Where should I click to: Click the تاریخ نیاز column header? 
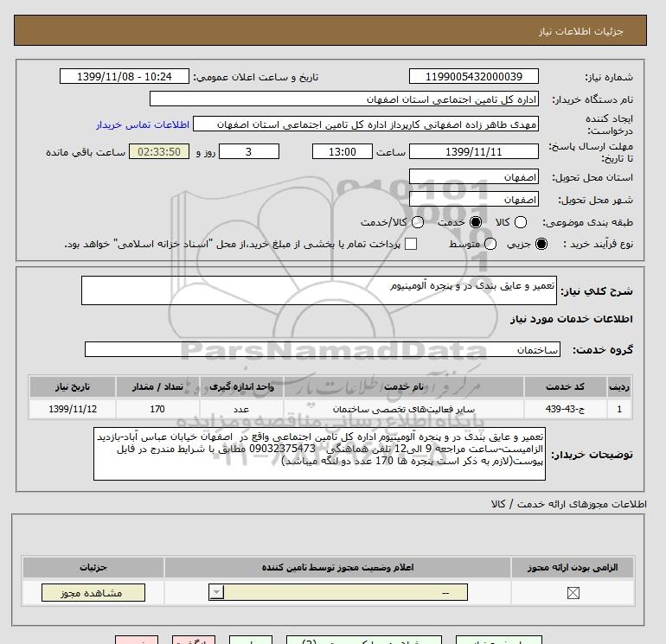73,386
